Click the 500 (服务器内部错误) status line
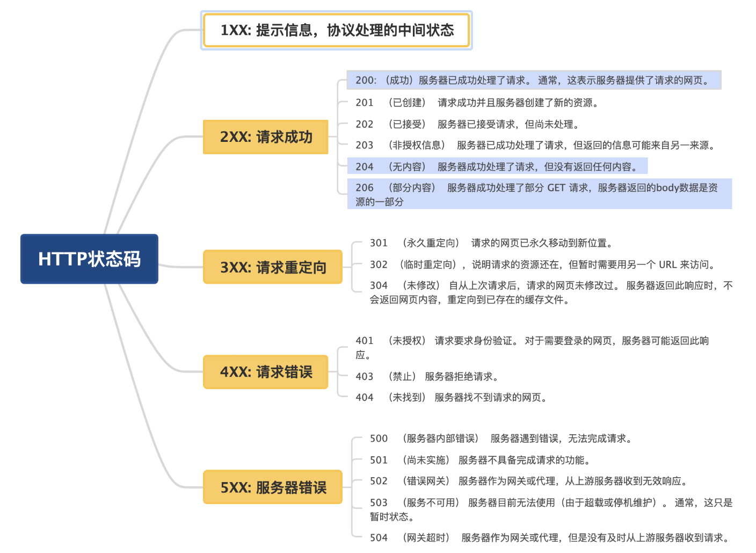The height and width of the screenshot is (553, 756). click(502, 439)
